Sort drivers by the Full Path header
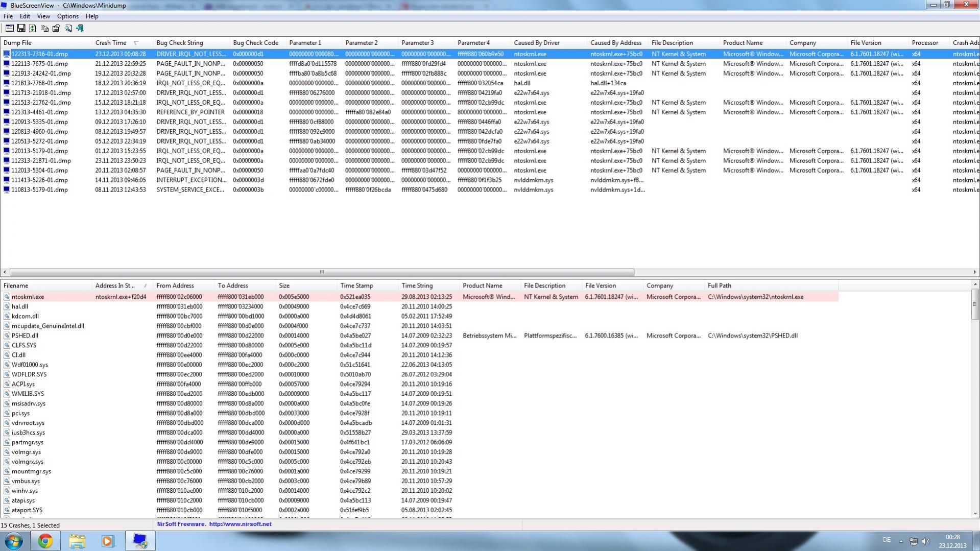This screenshot has width=980, height=551. 771,286
